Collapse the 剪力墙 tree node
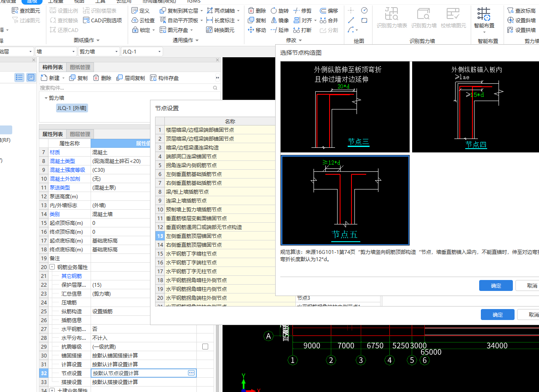Screen dimensions: 539x392 46,98
